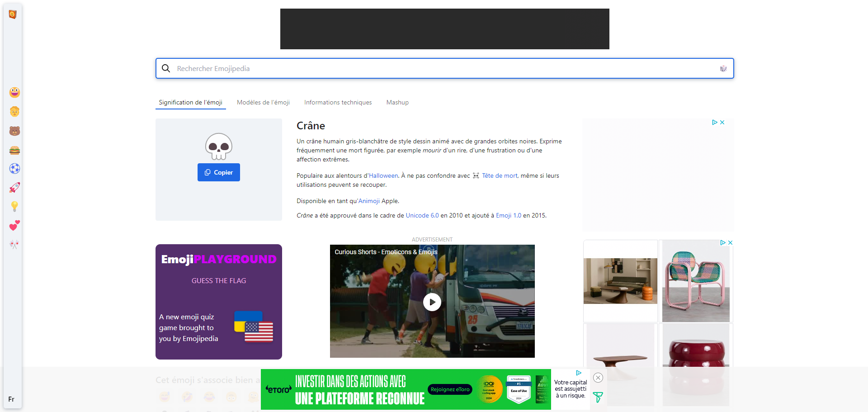Open the coffee table living room ad image
This screenshot has height=412, width=868.
click(620, 281)
